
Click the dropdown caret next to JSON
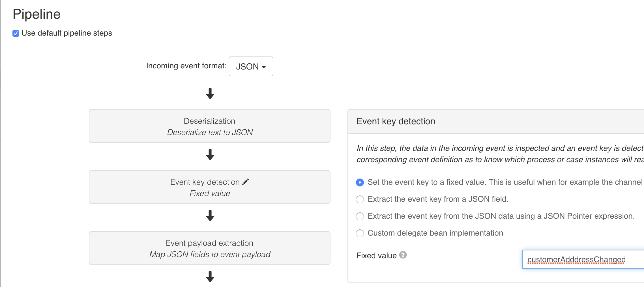pos(264,67)
